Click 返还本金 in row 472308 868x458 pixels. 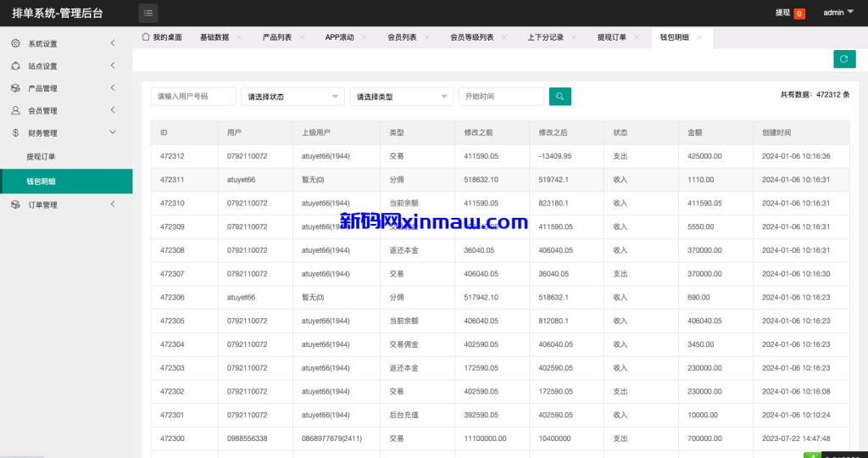[x=403, y=250]
